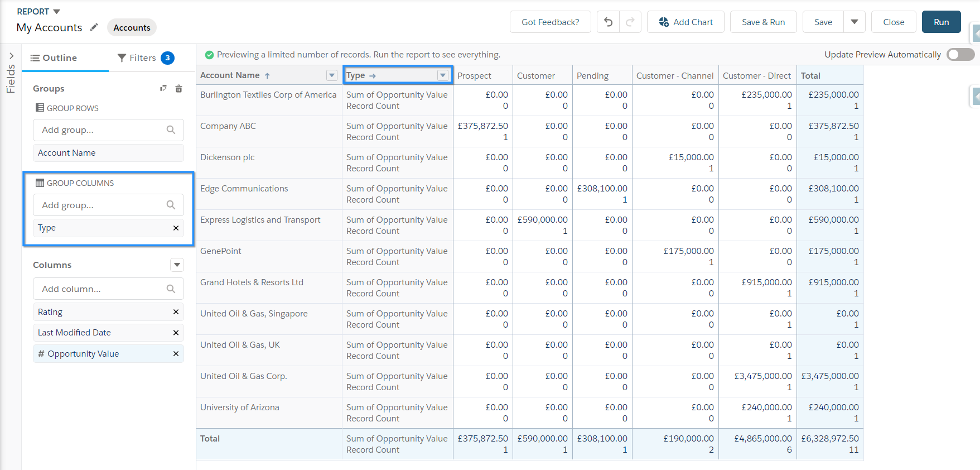980x470 pixels.
Task: Switch to the Filters tab
Action: [x=146, y=58]
